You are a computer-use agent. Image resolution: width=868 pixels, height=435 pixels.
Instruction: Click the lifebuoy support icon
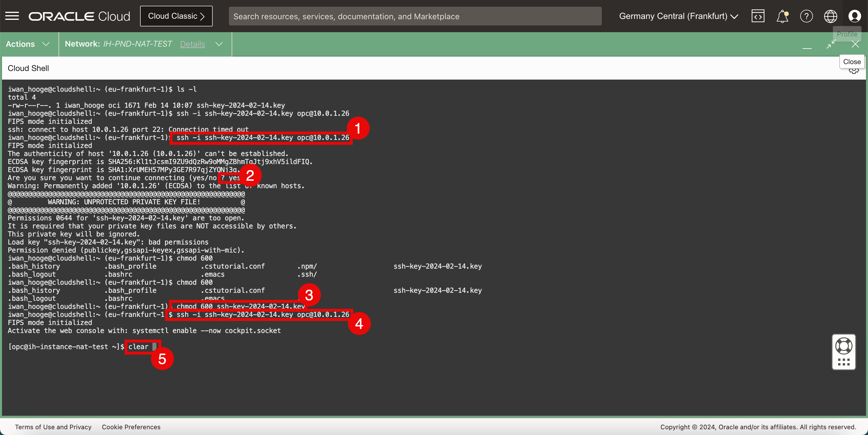click(x=844, y=346)
